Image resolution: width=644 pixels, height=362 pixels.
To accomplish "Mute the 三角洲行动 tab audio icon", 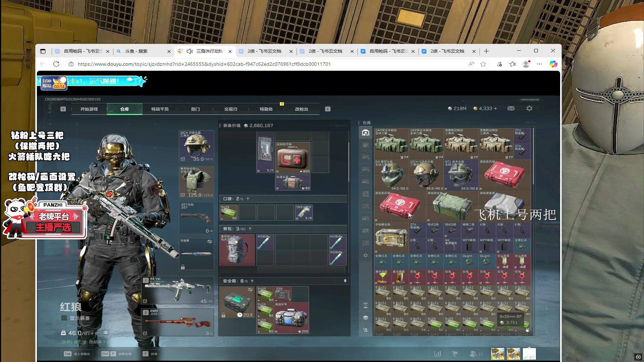I will tap(190, 51).
